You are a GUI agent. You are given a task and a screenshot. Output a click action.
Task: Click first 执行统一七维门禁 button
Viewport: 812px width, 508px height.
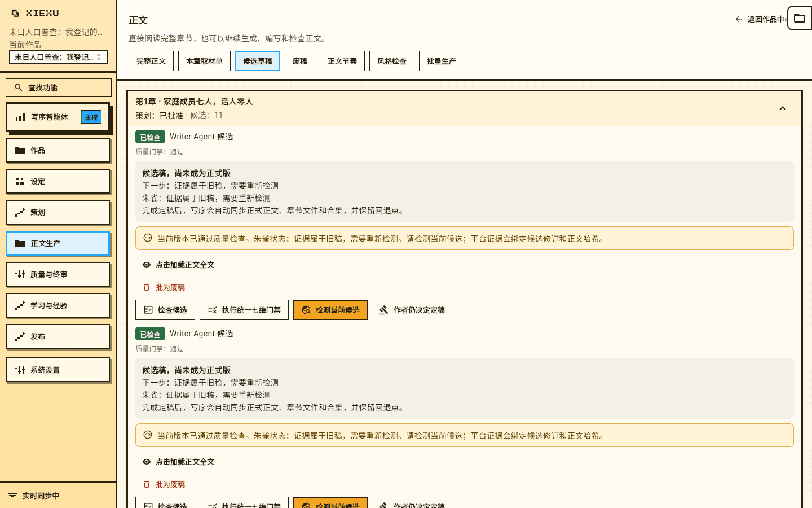(244, 310)
